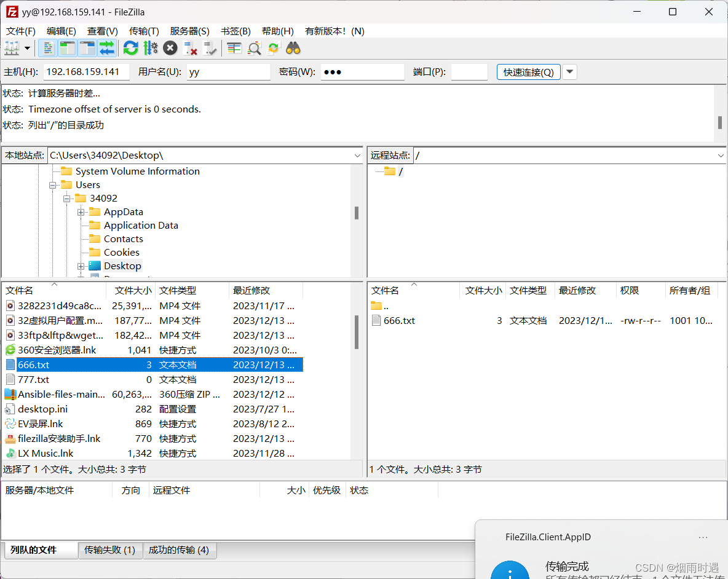Toggle transfer queue display icon
Viewport: 728px width, 579px height.
coord(107,48)
